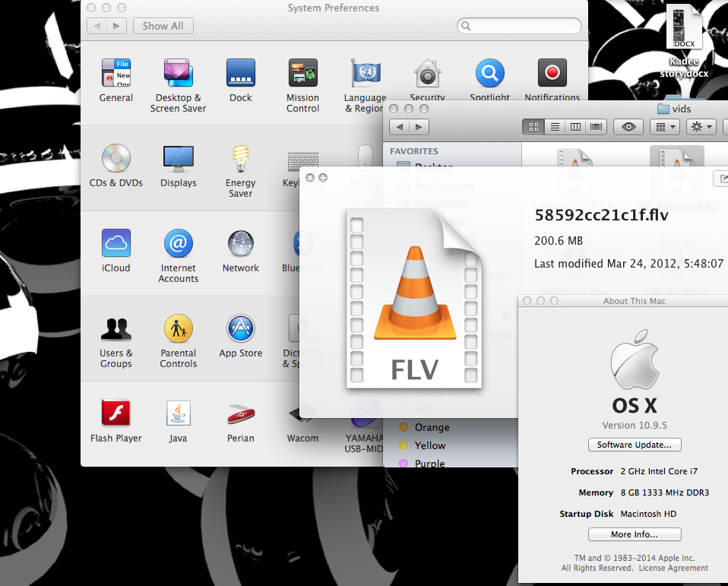
Task: Click the 58592cc21c1f.flv file name
Action: [x=601, y=215]
